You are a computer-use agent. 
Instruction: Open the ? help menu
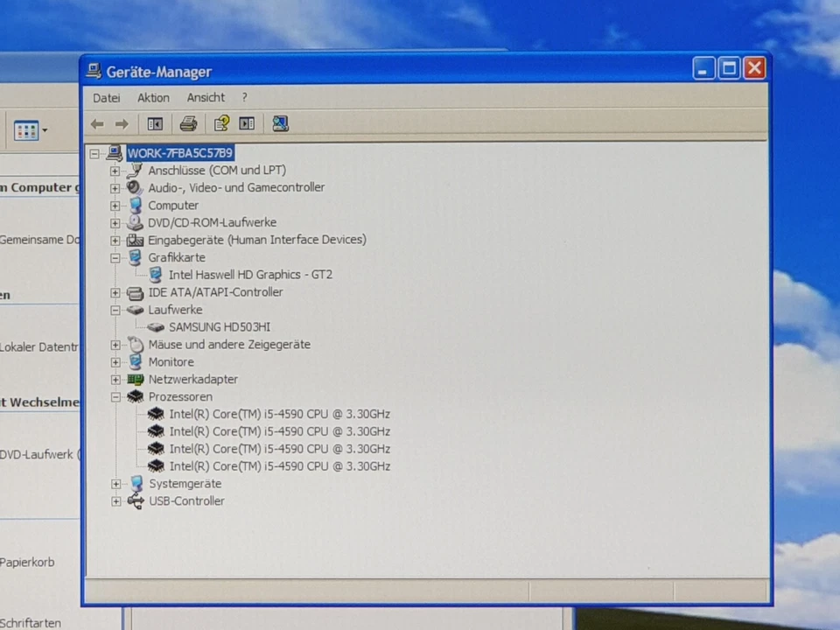tap(245, 97)
